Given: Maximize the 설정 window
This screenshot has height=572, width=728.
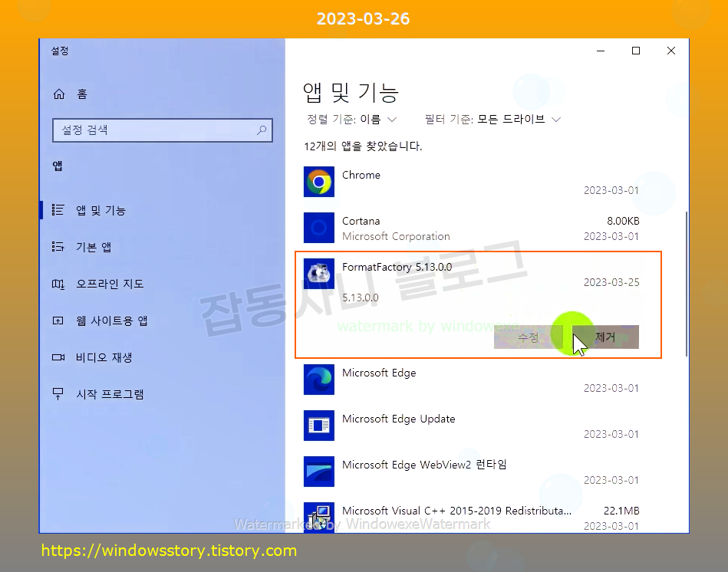Looking at the screenshot, I should [x=636, y=51].
